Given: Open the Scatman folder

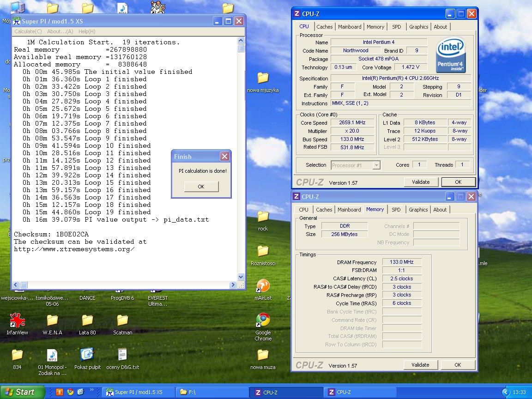Looking at the screenshot, I should tap(122, 320).
